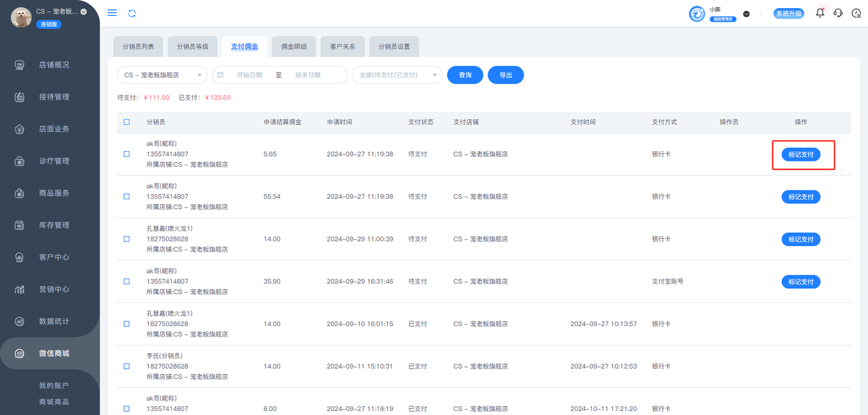The height and width of the screenshot is (415, 868).
Task: Switch to 分销员列表 tab
Action: [x=138, y=47]
